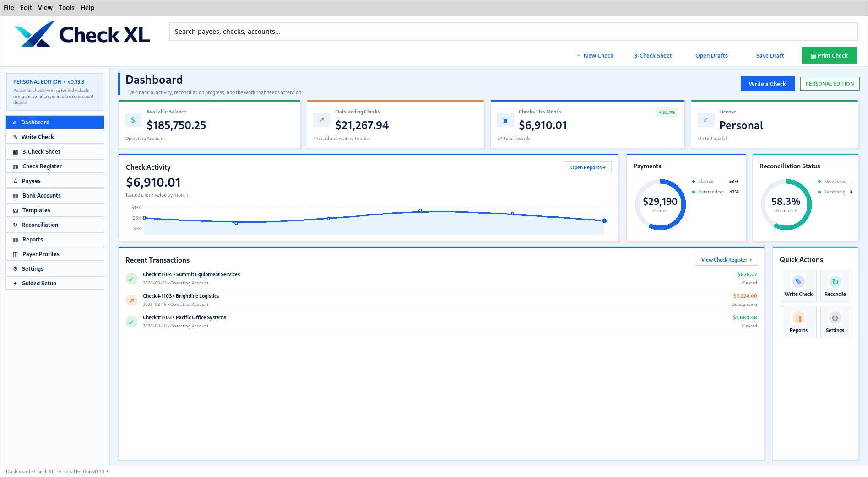This screenshot has height=477, width=868.
Task: Click the Available Balance dollar icon
Action: tap(133, 120)
